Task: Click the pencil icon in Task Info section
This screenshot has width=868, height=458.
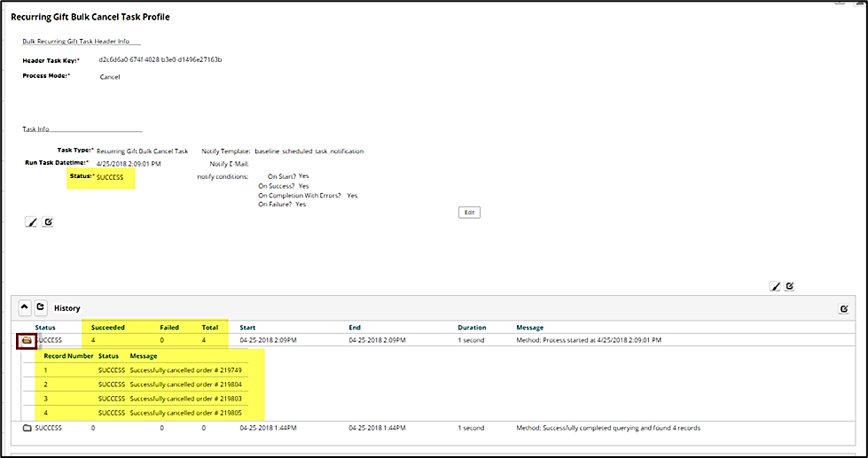Action: tap(32, 222)
